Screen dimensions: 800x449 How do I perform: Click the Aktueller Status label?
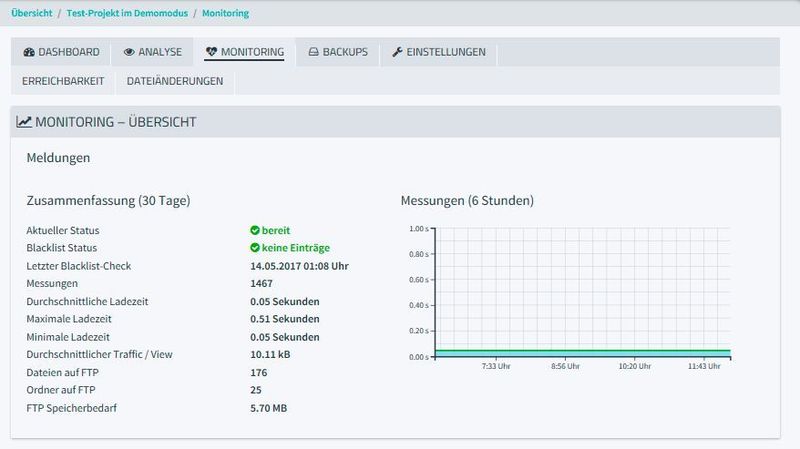coord(63,230)
